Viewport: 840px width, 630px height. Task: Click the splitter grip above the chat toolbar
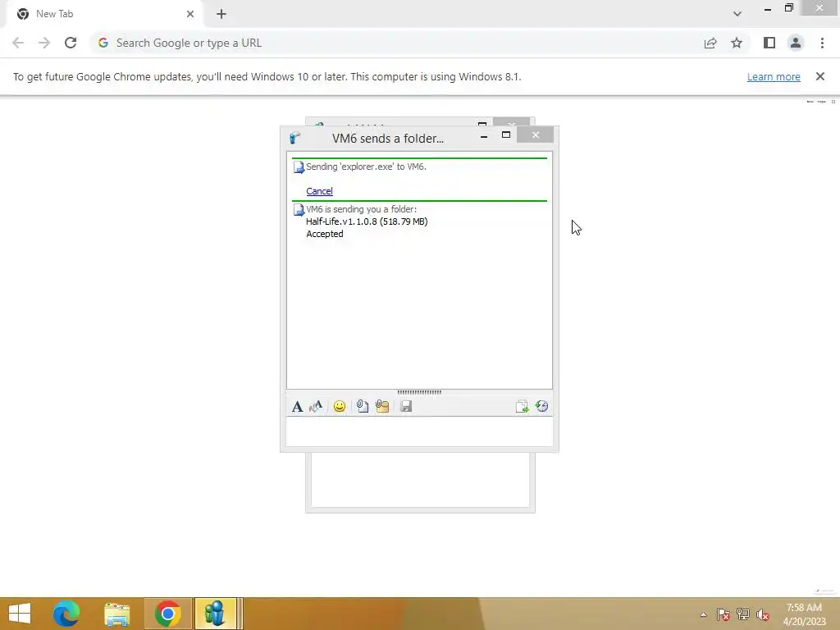pos(419,392)
